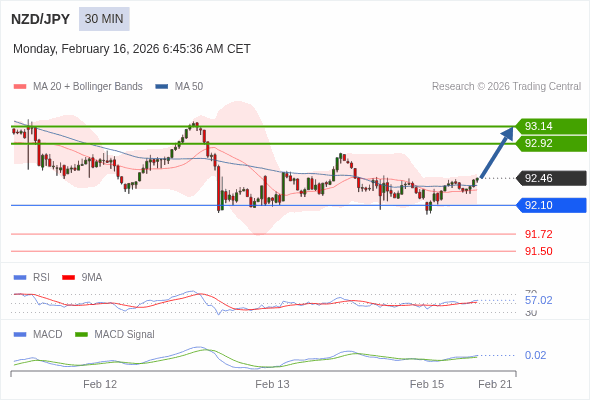Click the Feb 21 axis date

pyautogui.click(x=495, y=384)
